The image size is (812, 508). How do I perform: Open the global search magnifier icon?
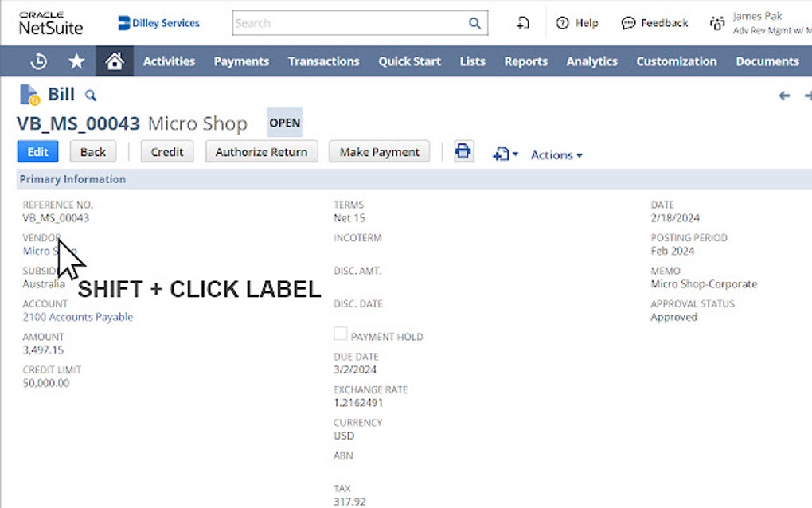pos(474,23)
